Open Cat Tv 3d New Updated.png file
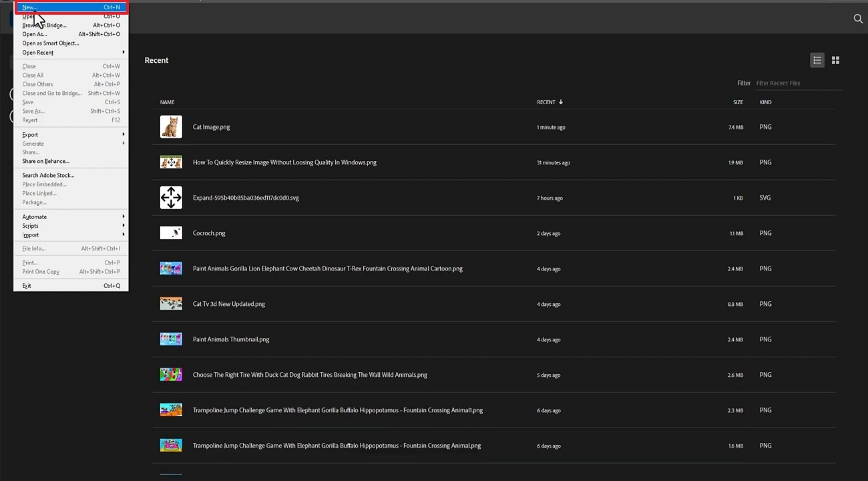The width and height of the screenshot is (868, 481). tap(229, 304)
